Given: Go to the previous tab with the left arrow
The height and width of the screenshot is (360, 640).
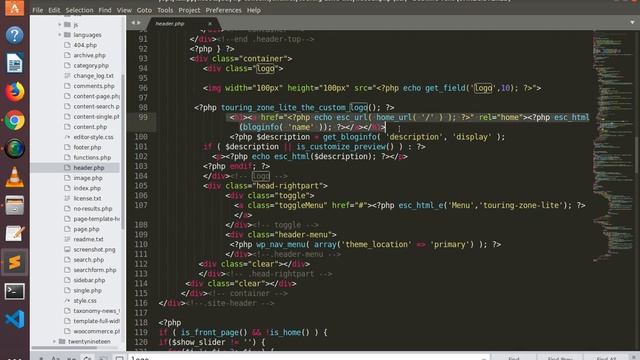Looking at the screenshot, I should (x=133, y=23).
